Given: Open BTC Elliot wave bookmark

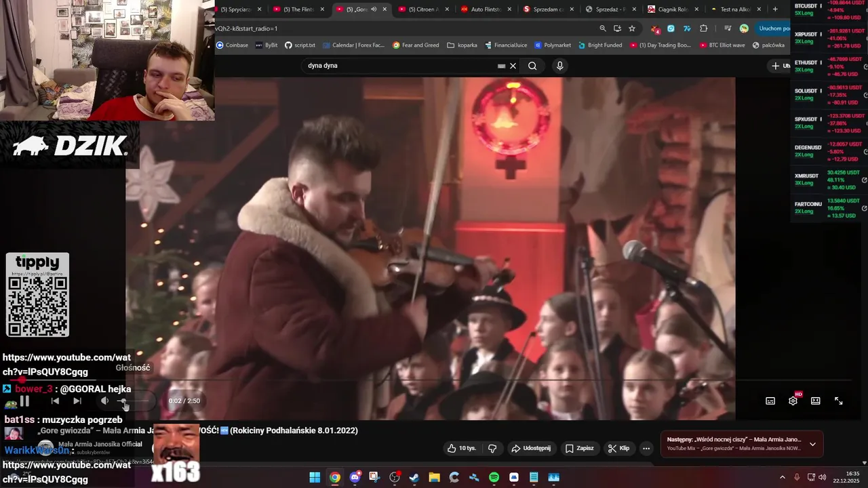Looking at the screenshot, I should coord(722,45).
